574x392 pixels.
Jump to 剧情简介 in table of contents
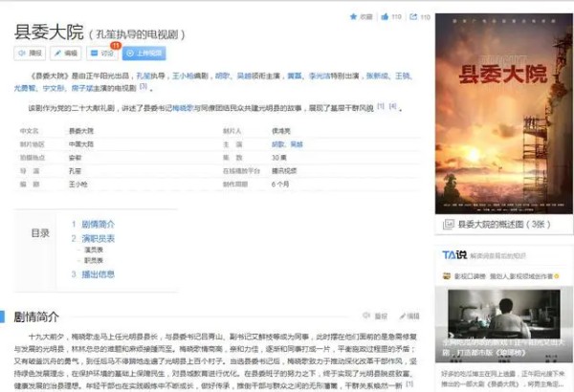[98, 224]
